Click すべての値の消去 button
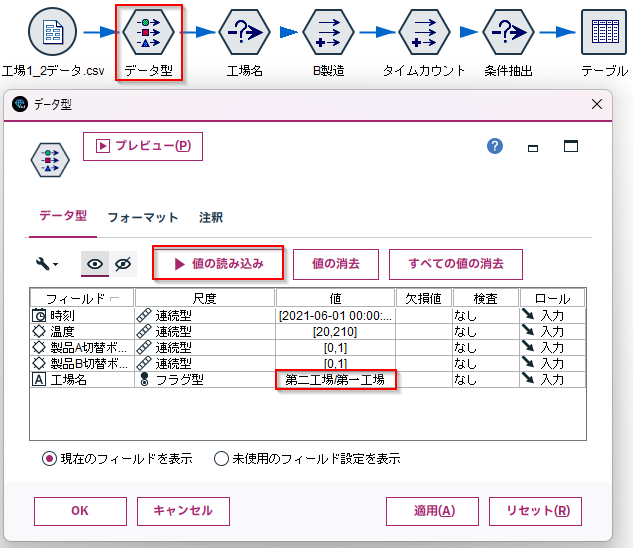 tap(456, 264)
